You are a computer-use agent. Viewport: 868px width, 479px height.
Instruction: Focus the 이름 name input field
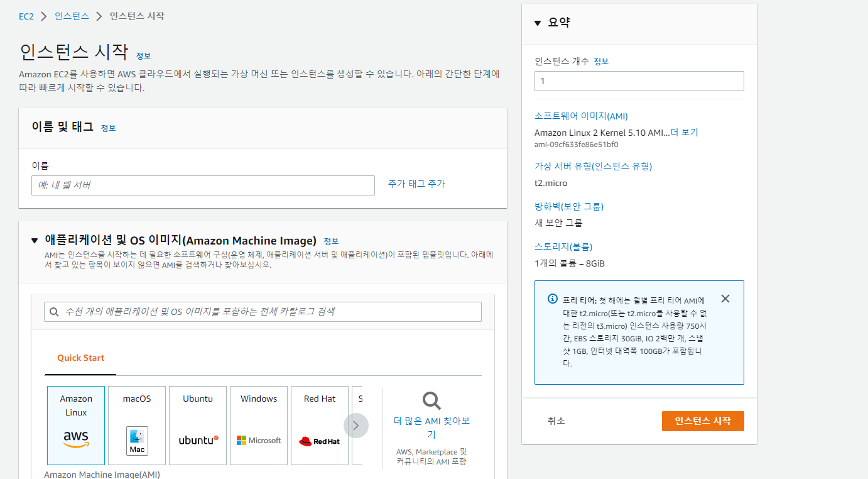point(203,185)
